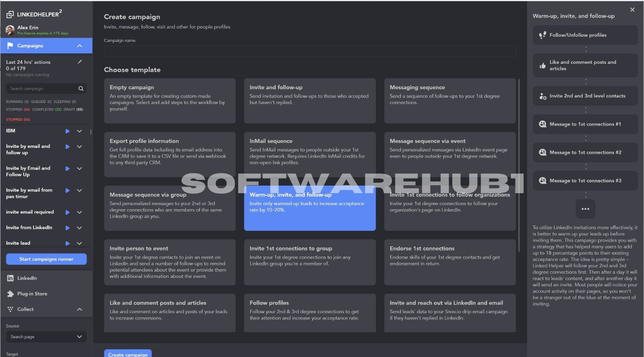Edit last 24 hrs' actions pencil icon
The height and width of the screenshot is (357, 644).
click(x=80, y=62)
